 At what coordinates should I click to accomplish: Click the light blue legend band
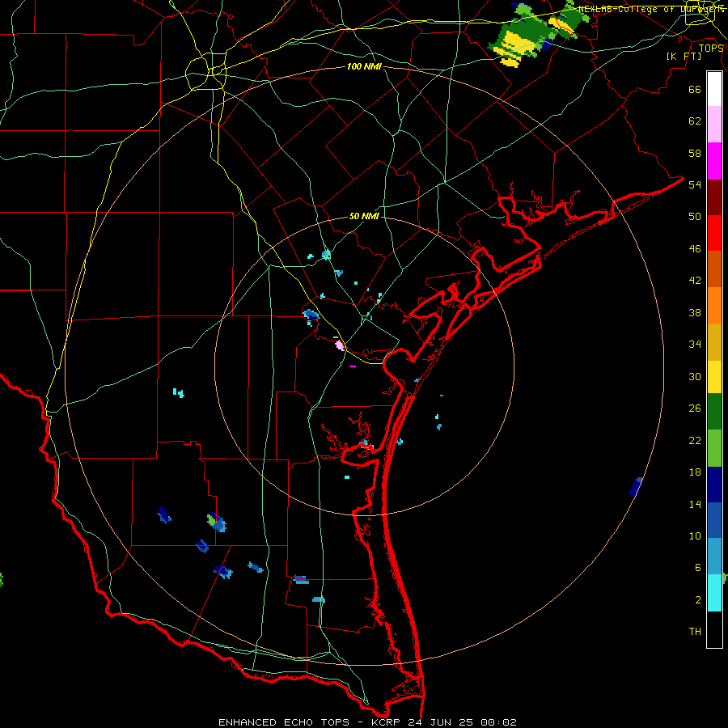pyautogui.click(x=714, y=557)
